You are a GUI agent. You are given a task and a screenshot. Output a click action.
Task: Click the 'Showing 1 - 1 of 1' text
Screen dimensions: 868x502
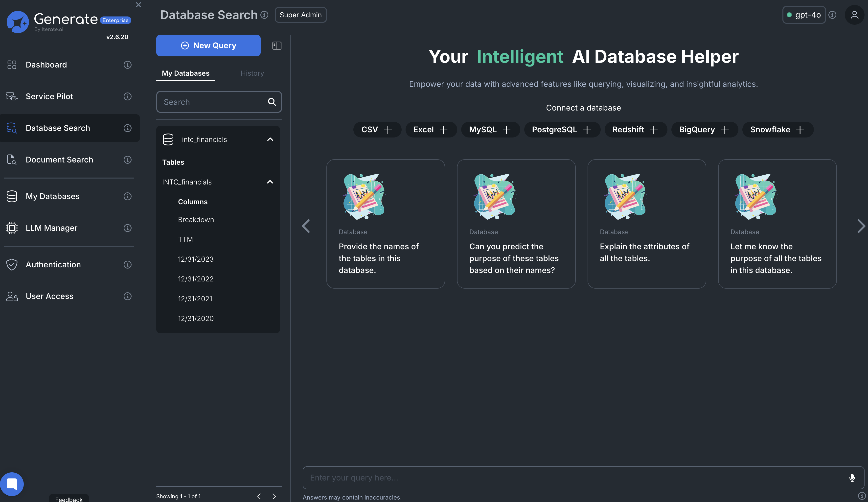tap(179, 497)
